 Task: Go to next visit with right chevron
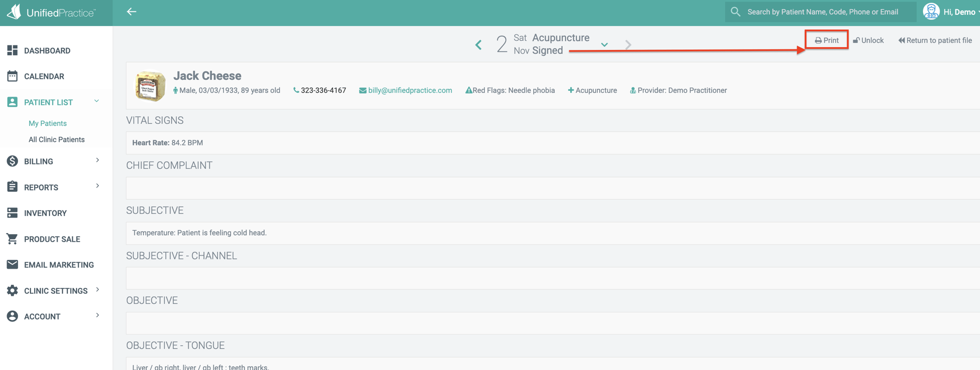[x=628, y=45]
